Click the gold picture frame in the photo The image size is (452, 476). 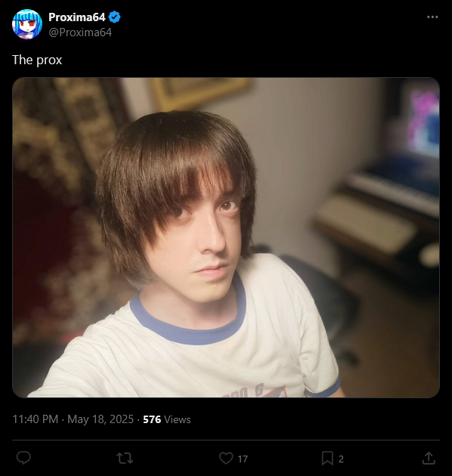tap(200, 93)
